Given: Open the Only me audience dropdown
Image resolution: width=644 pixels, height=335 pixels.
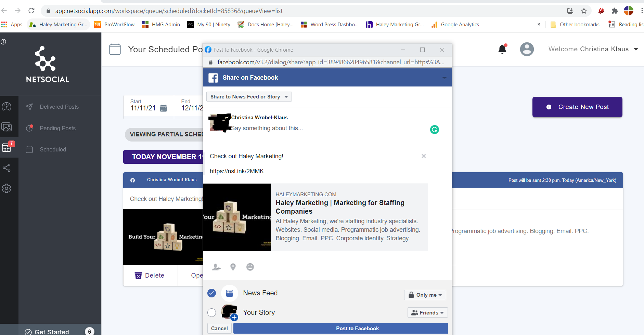Looking at the screenshot, I should [x=425, y=295].
